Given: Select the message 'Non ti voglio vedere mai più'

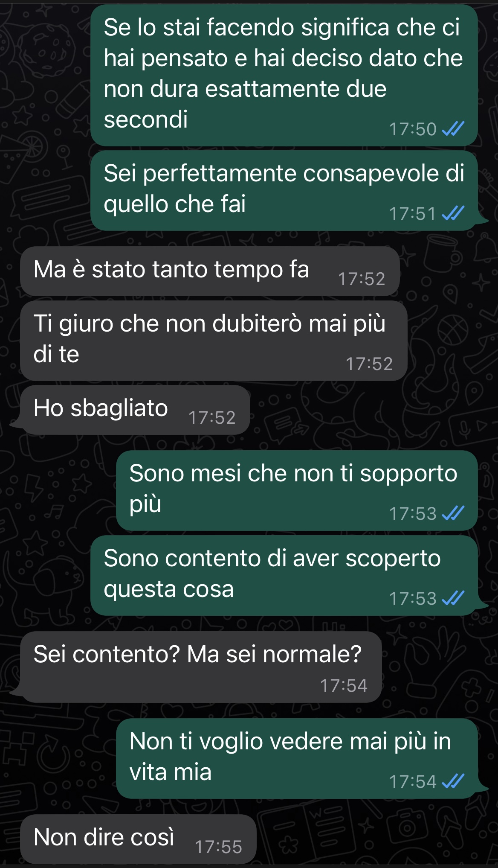Looking at the screenshot, I should coord(297,758).
